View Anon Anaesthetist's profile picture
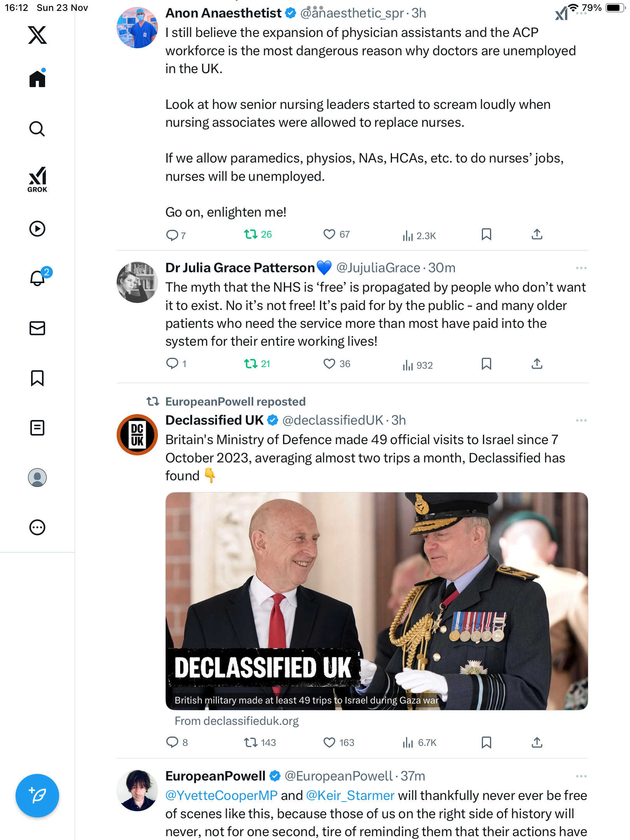Viewport: 630px width, 840px height. 137,28
